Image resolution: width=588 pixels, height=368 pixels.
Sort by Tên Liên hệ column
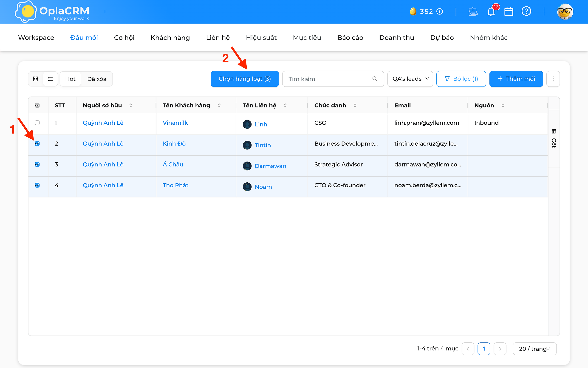click(285, 105)
